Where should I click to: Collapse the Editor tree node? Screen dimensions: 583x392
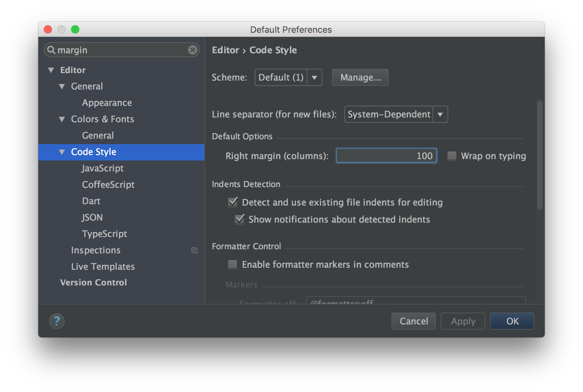pos(51,70)
